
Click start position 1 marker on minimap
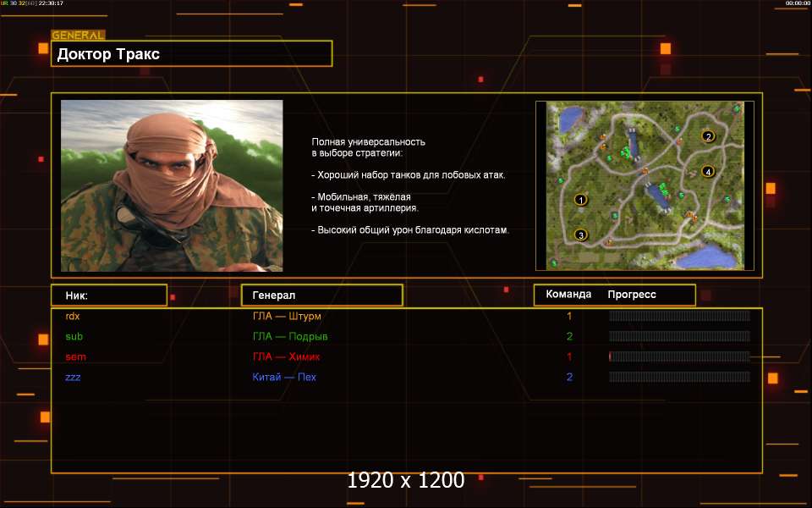pos(581,200)
